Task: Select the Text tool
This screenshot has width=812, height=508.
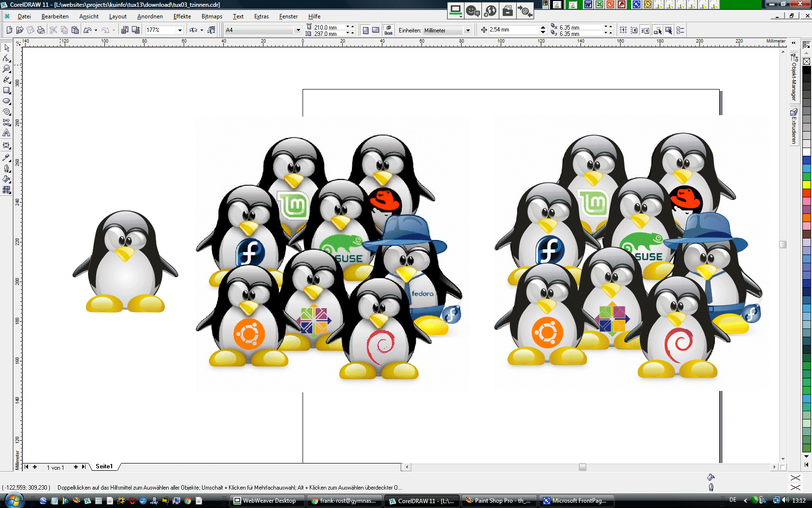Action: 6,133
